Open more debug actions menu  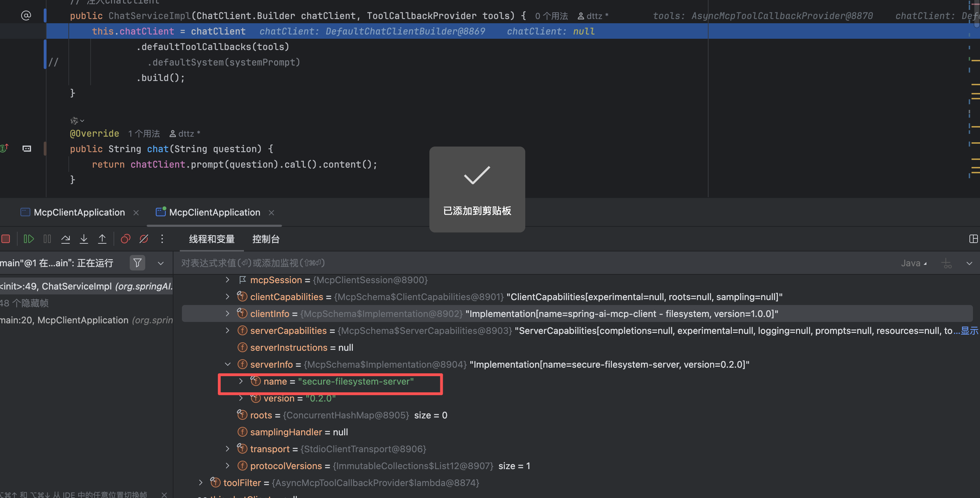coord(162,239)
